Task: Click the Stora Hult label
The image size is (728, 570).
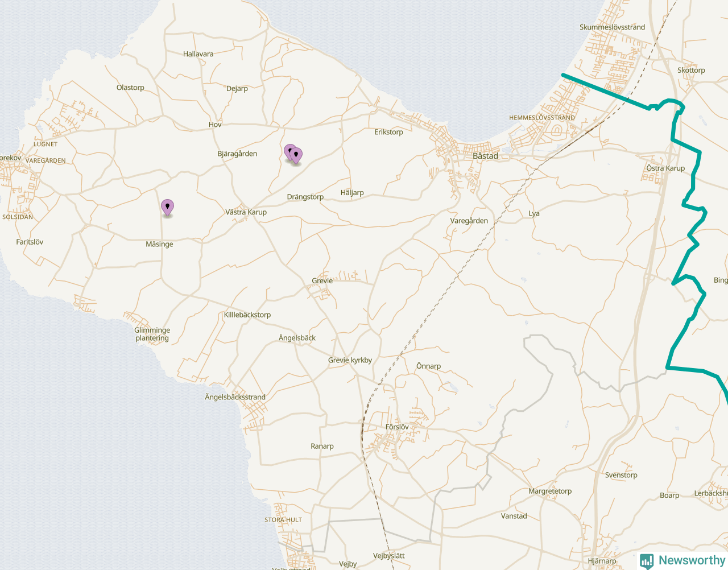Action: click(x=283, y=520)
